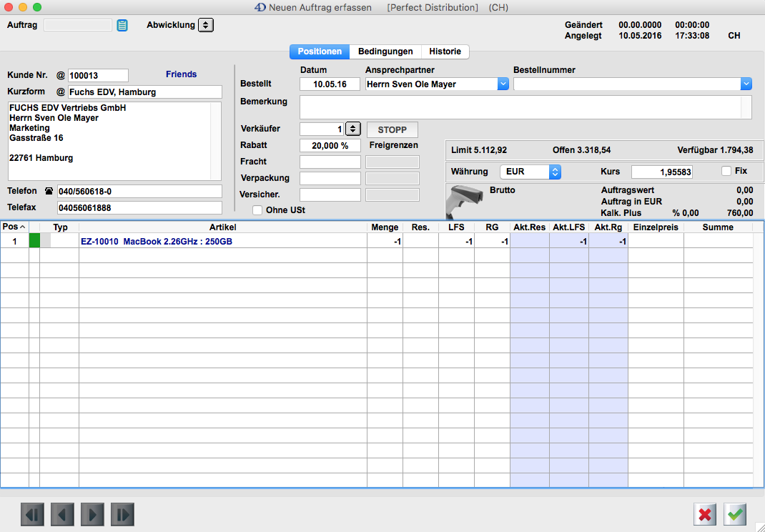This screenshot has height=532, width=765.
Task: Click the green status square in row 1
Action: click(x=34, y=242)
